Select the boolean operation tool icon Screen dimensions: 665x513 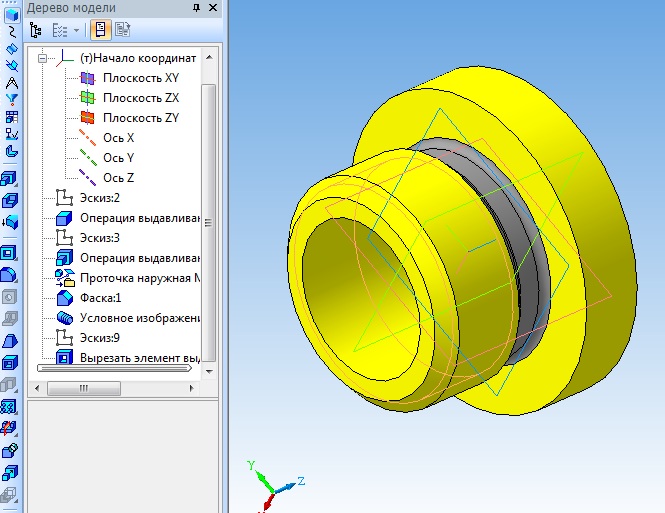click(x=9, y=450)
